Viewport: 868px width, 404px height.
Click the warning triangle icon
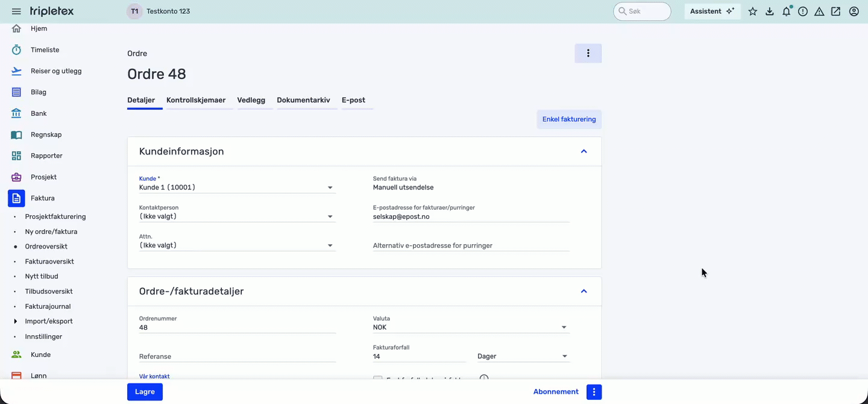click(x=819, y=11)
